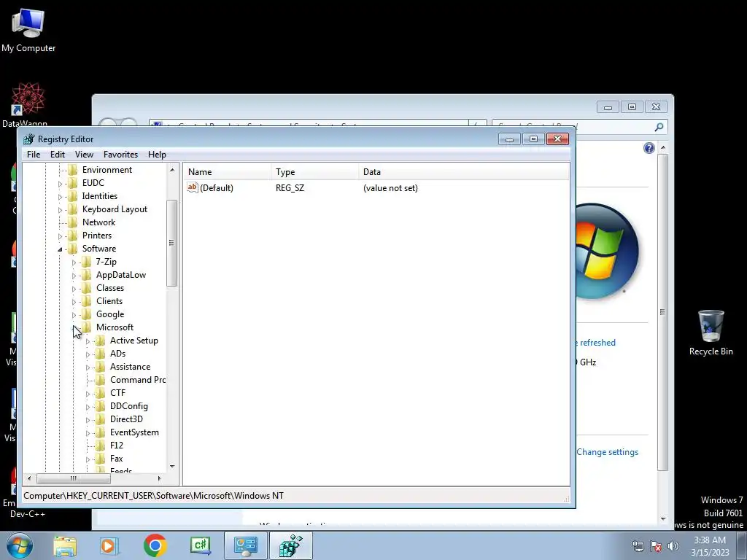Click the CTF key folder icon
The image size is (747, 560).
coord(100,393)
